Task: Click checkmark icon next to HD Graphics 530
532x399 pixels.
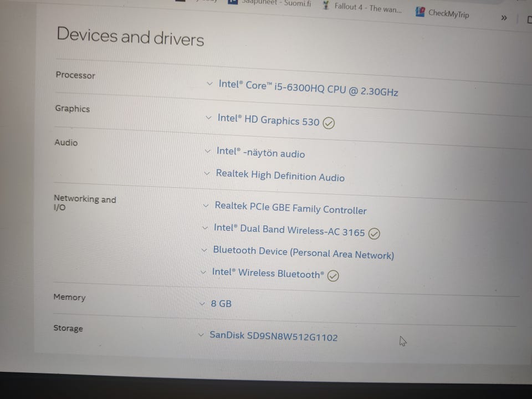Action: 329,123
